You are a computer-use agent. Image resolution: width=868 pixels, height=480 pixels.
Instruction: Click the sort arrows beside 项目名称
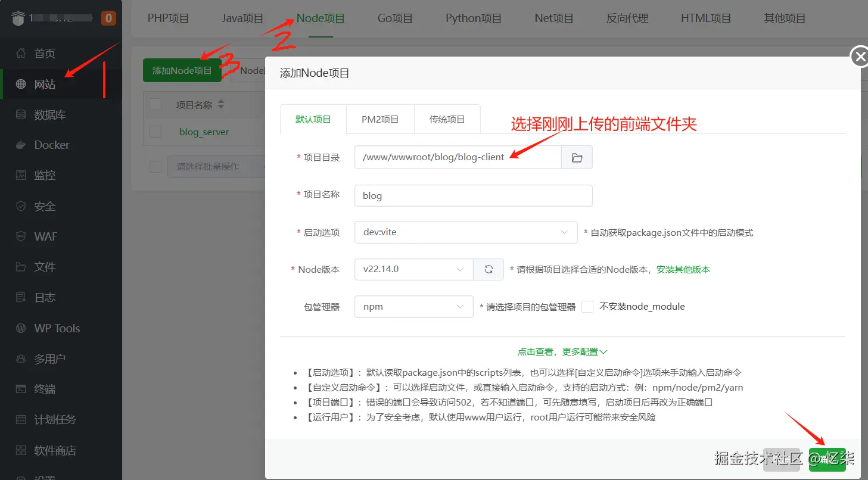click(x=221, y=105)
